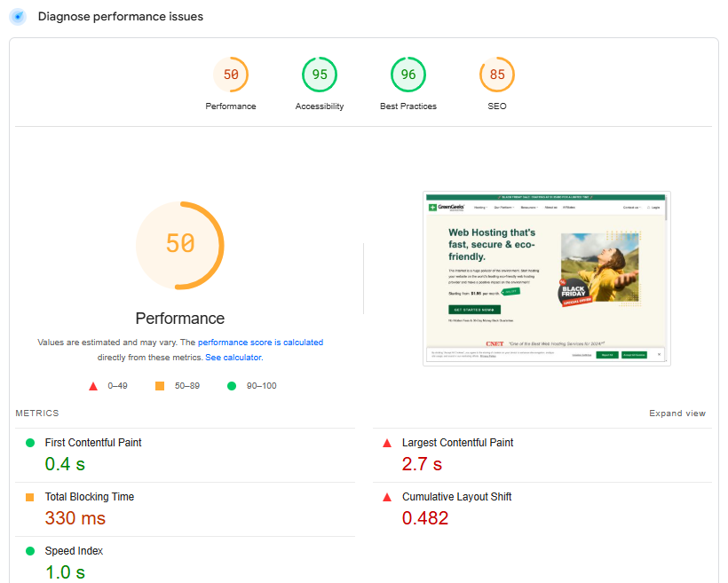The image size is (728, 583).
Task: Click the orange square beside Total Blocking Time
Action: click(29, 496)
